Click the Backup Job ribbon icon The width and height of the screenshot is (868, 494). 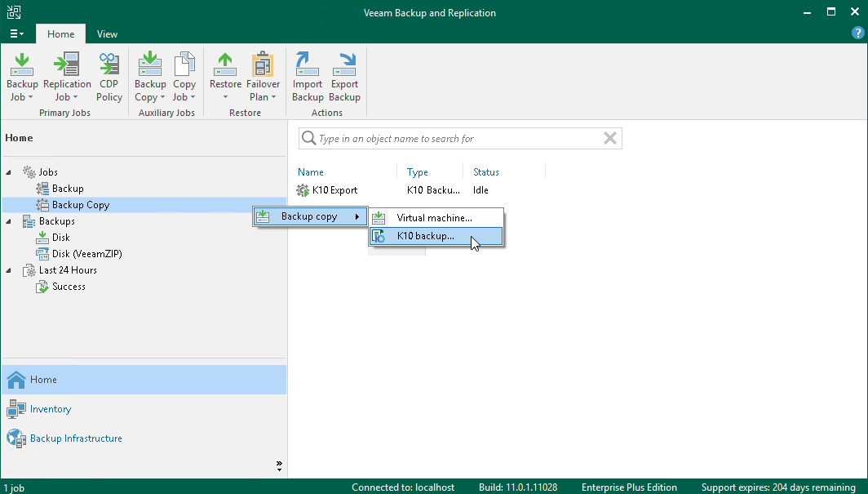22,65
